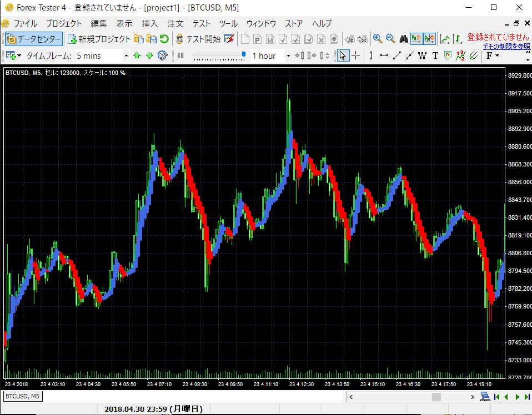Jump to chart start with first arrow
This screenshot has height=415, width=532.
tap(496, 397)
